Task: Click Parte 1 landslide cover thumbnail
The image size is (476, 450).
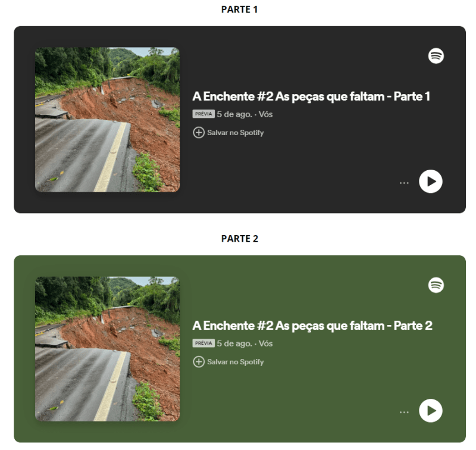Action: coord(107,120)
